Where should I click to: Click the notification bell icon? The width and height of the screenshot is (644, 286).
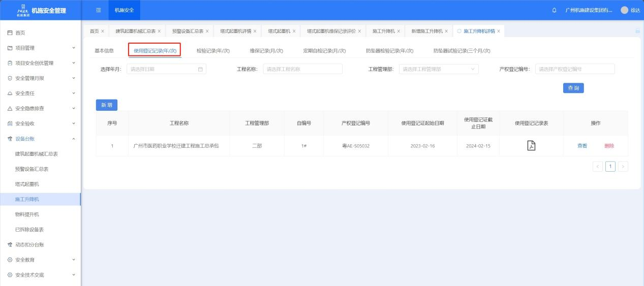554,10
